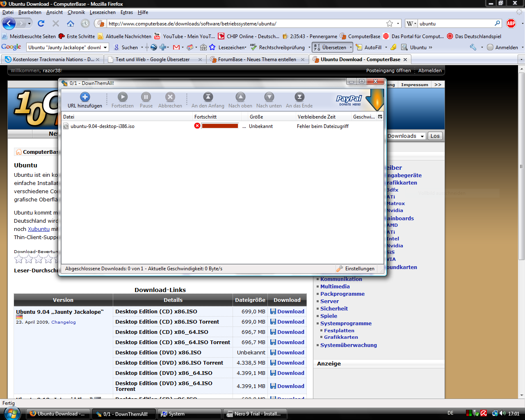Move download with An den Anfang icon
The height and width of the screenshot is (420, 525).
pos(208,97)
